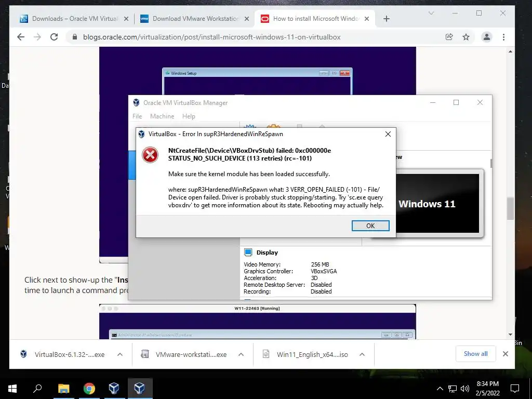Share this page using the share icon
Screen dimensions: 532x399
coord(449,37)
